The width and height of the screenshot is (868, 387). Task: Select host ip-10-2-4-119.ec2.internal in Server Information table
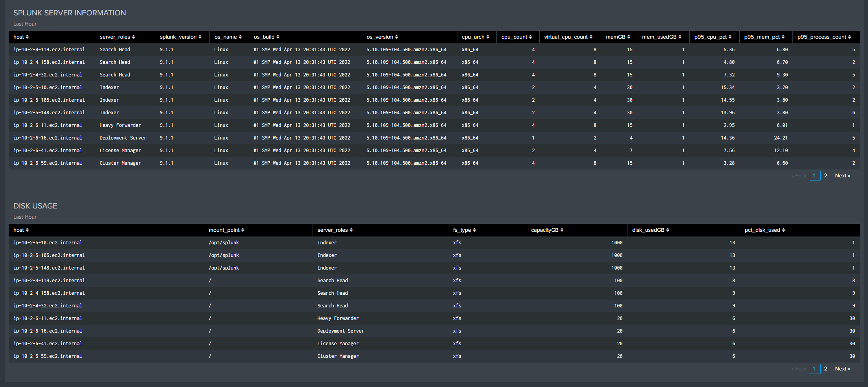coord(49,50)
